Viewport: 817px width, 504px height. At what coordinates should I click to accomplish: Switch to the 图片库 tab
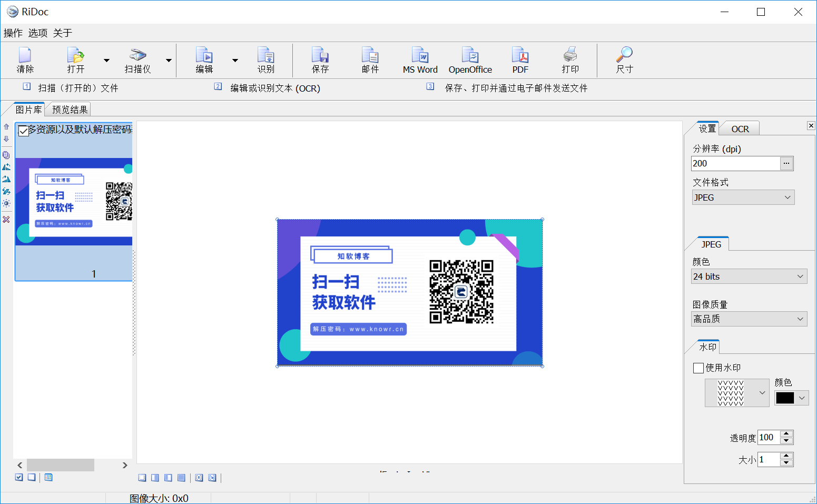coord(28,110)
